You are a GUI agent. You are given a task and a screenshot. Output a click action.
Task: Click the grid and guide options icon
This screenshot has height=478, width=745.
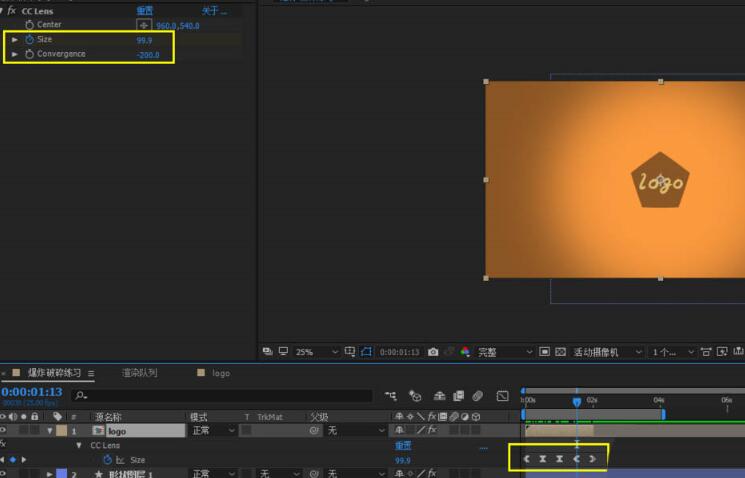pyautogui.click(x=350, y=351)
